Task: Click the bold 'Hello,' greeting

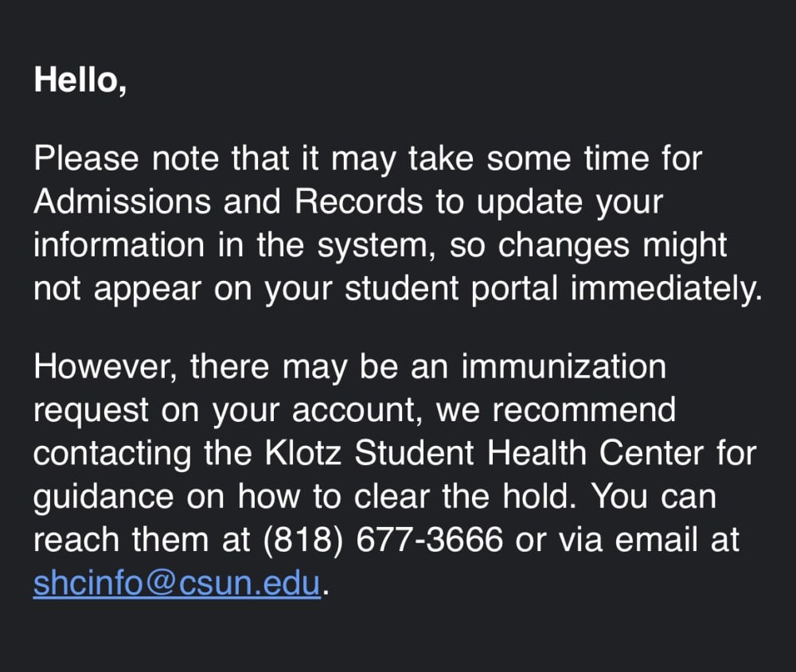Action: point(80,80)
